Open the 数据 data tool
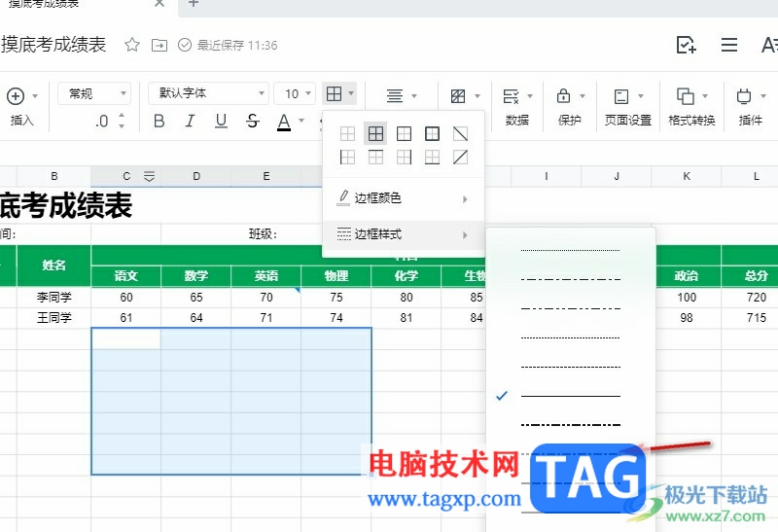 coord(517,107)
